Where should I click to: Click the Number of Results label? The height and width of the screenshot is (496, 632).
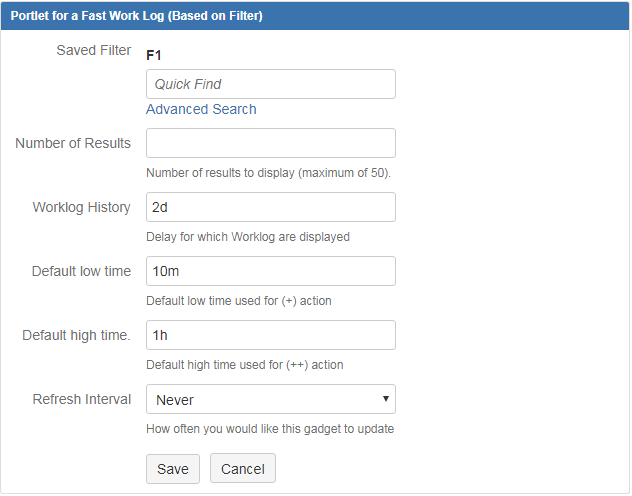click(x=73, y=143)
